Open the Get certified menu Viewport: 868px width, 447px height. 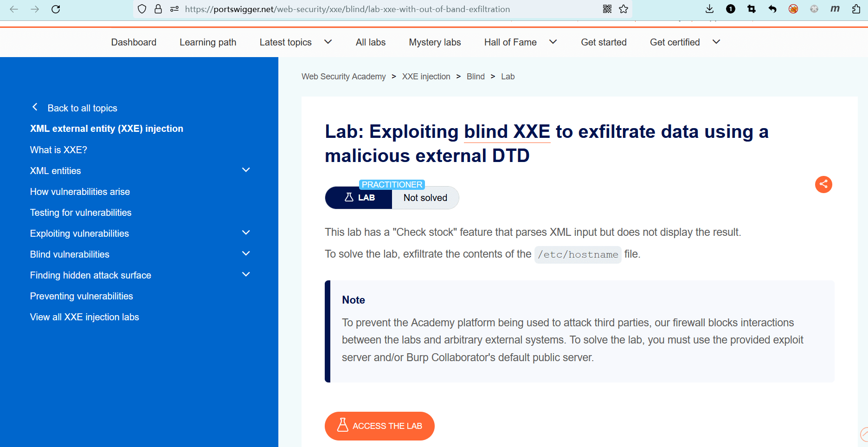pyautogui.click(x=675, y=42)
